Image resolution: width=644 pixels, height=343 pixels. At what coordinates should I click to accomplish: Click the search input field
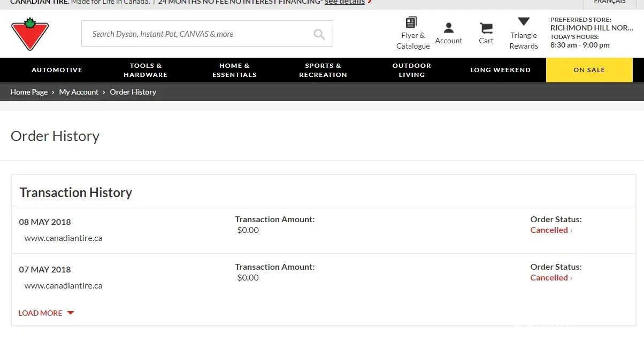pos(207,34)
